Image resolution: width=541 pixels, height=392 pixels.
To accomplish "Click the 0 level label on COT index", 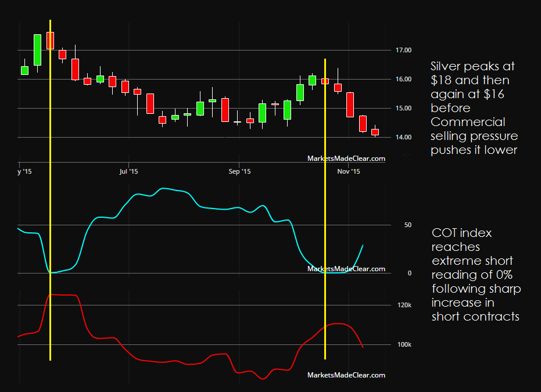I will coord(410,273).
